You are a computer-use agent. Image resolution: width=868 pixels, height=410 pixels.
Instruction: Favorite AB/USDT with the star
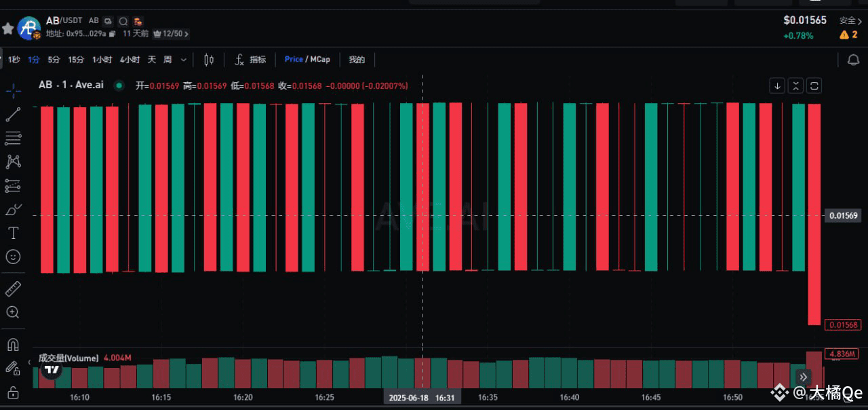pos(8,29)
